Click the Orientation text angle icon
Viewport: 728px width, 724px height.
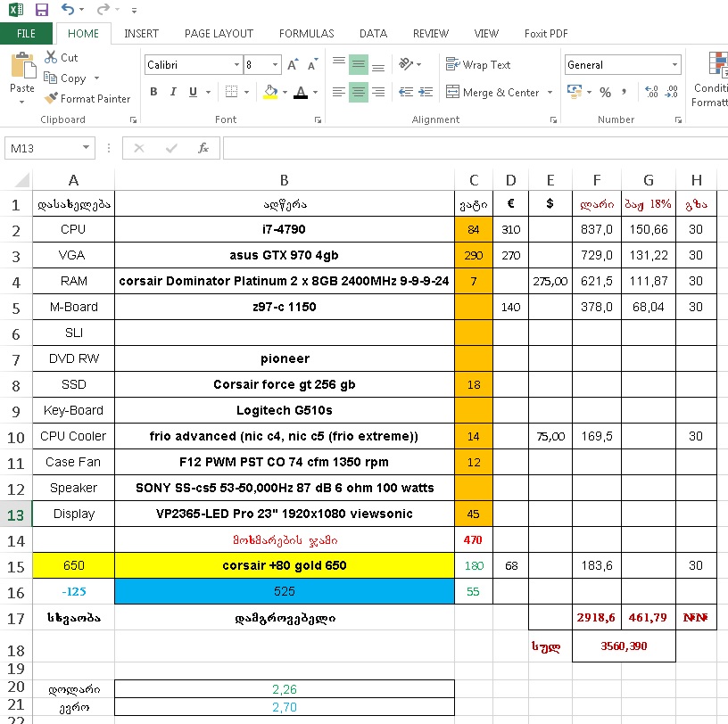point(406,63)
